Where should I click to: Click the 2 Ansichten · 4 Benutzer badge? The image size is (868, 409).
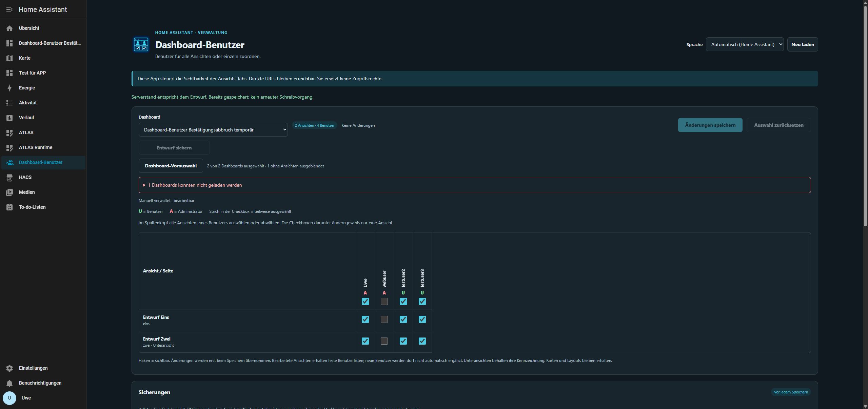(x=315, y=125)
